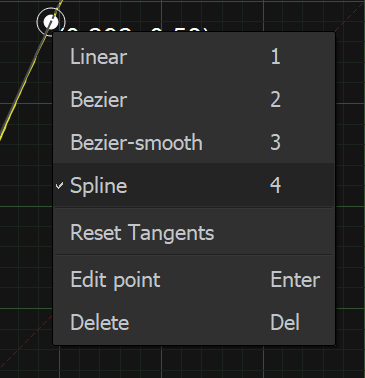The width and height of the screenshot is (365, 378).
Task: Select the Linear interpolation option
Action: click(x=194, y=56)
